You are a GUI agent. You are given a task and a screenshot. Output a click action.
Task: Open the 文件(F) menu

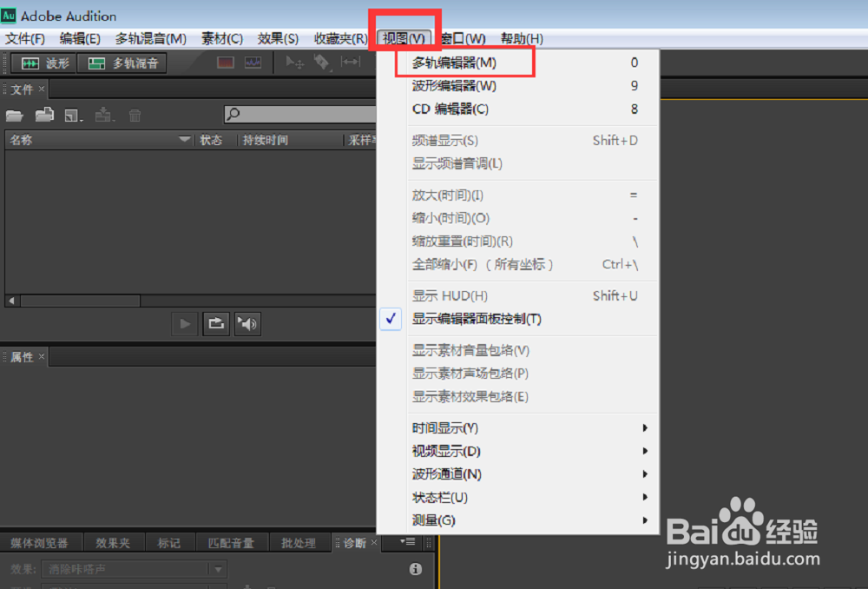pos(25,39)
